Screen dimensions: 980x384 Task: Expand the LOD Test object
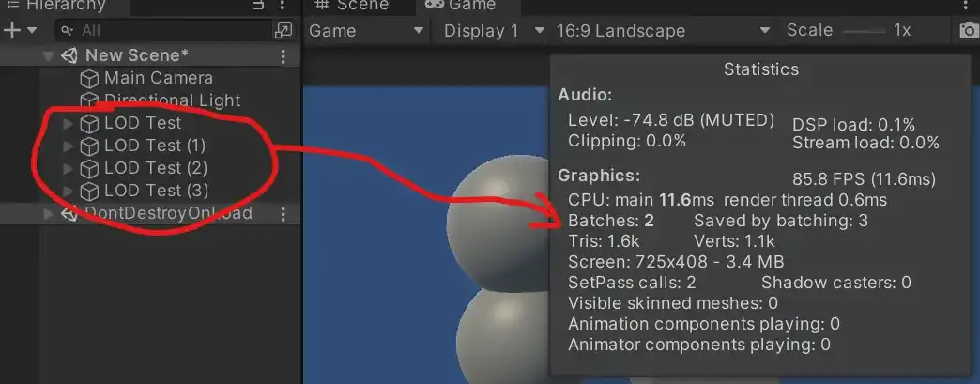(x=67, y=123)
